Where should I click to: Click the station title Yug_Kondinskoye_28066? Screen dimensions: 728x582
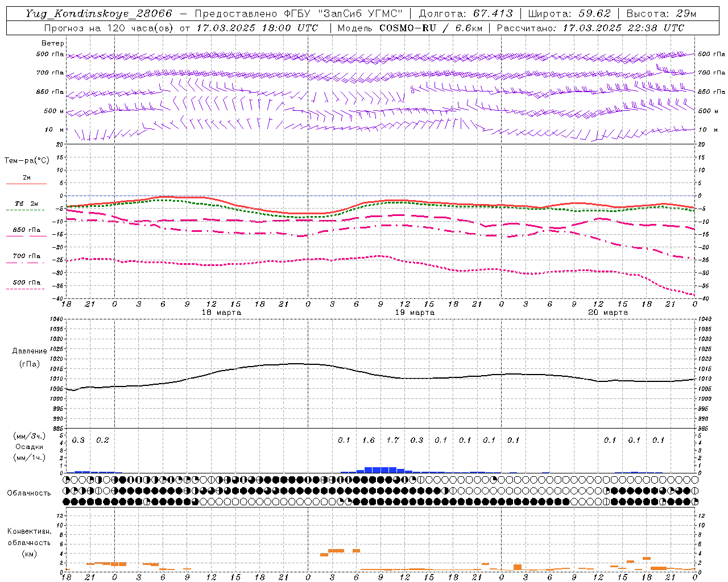tap(99, 14)
